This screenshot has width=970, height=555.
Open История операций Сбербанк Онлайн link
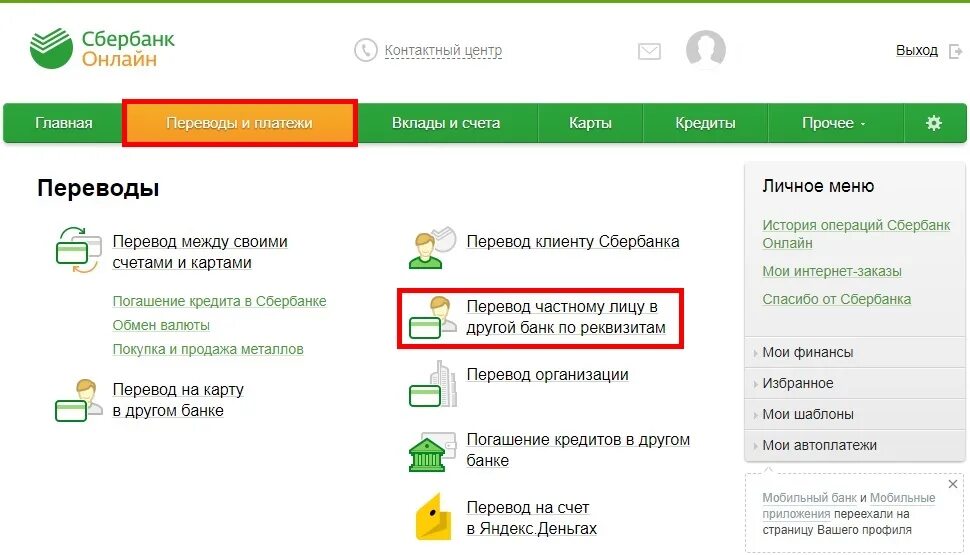856,234
